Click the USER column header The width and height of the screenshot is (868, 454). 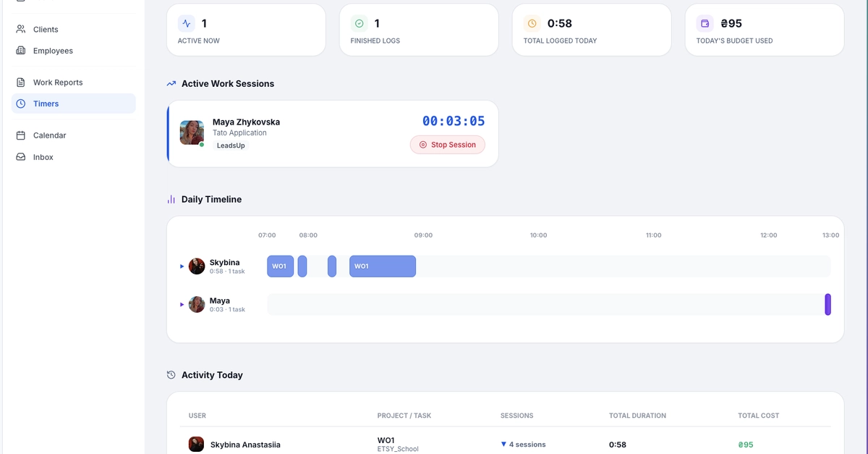coord(197,416)
